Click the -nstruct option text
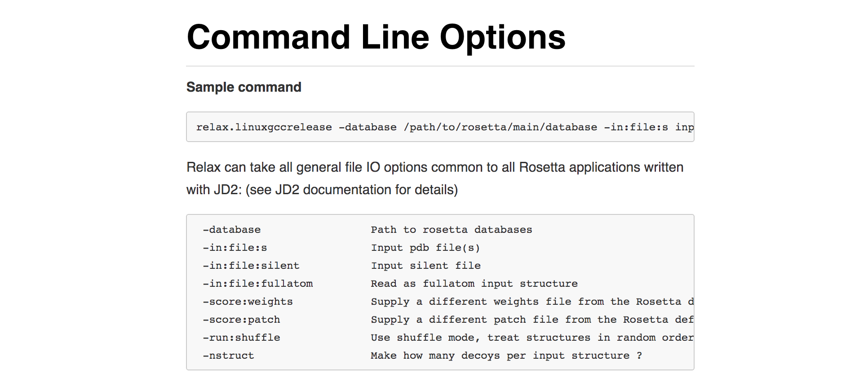The image size is (868, 383). click(228, 356)
